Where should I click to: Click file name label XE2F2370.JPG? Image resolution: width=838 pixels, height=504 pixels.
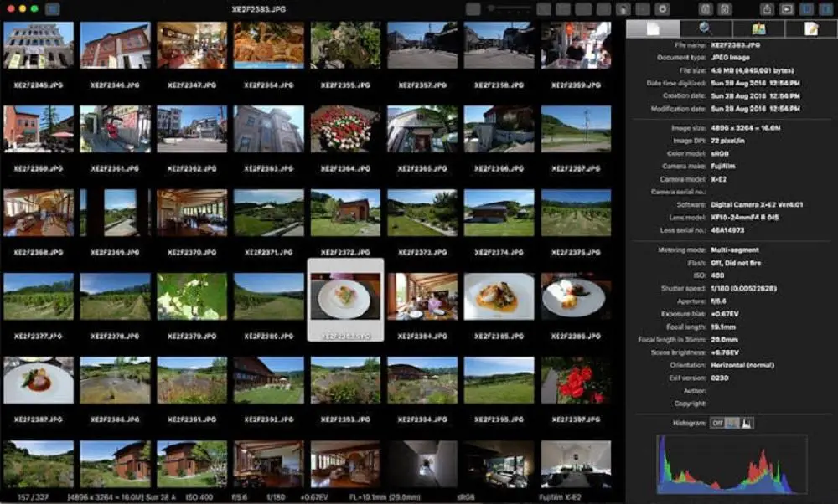pos(192,253)
